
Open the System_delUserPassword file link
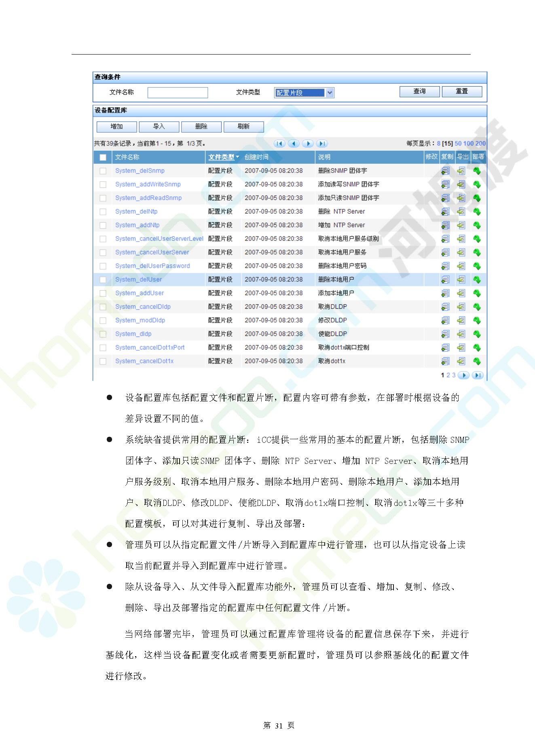pos(152,266)
